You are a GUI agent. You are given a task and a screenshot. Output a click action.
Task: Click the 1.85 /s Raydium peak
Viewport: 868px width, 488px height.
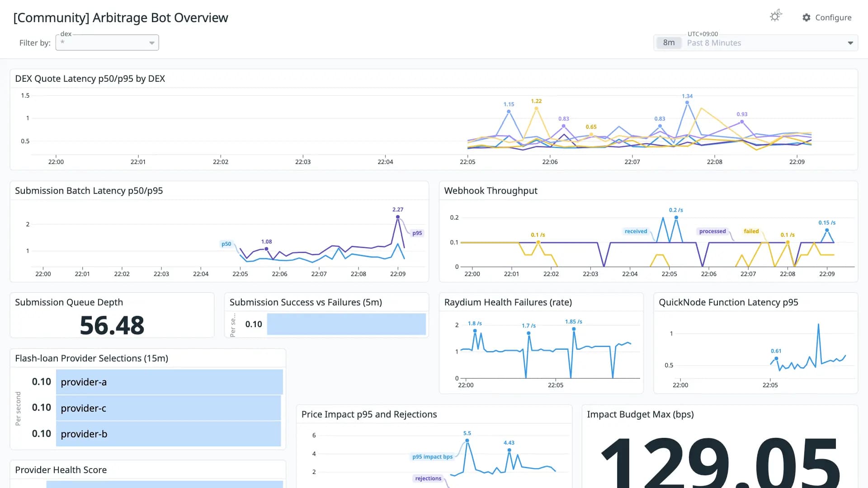(x=574, y=329)
